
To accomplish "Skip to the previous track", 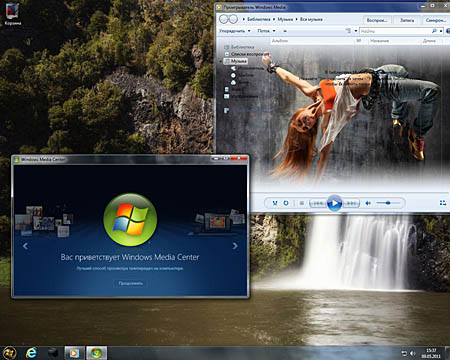I will [x=318, y=203].
